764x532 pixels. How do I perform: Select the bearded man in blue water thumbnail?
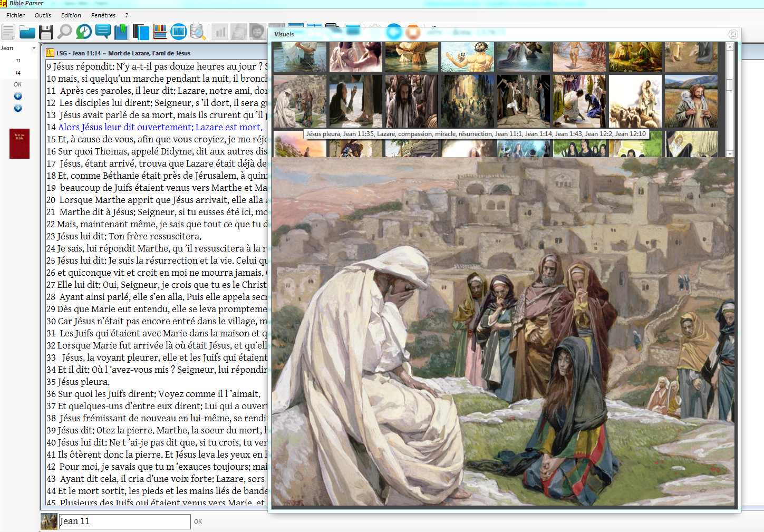pyautogui.click(x=468, y=57)
